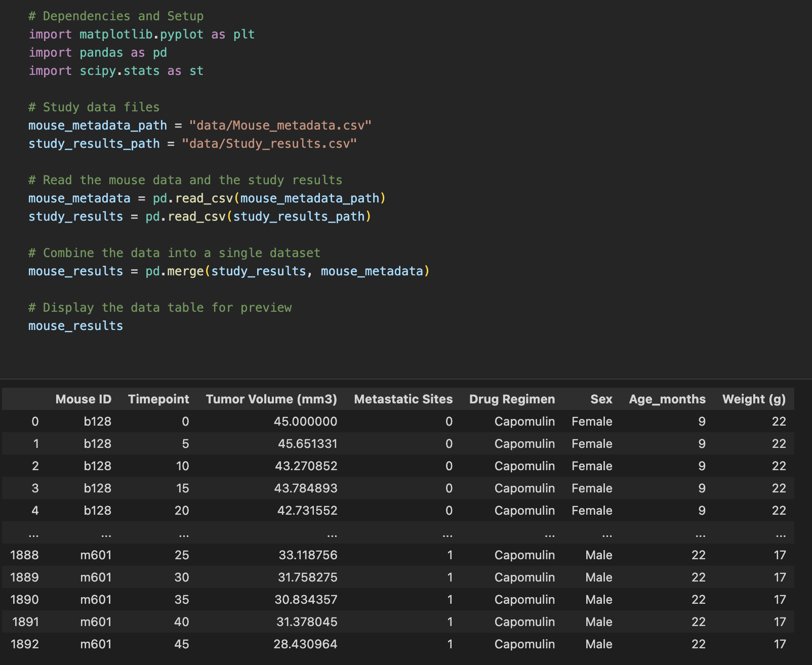Click the "Age_months" column header
Viewport: 812px width, 665px height.
[667, 399]
